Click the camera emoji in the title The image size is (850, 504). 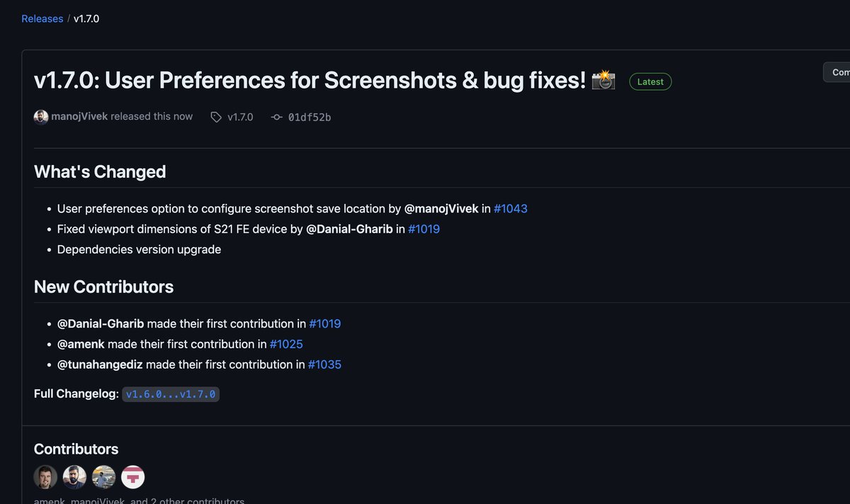[x=603, y=80]
